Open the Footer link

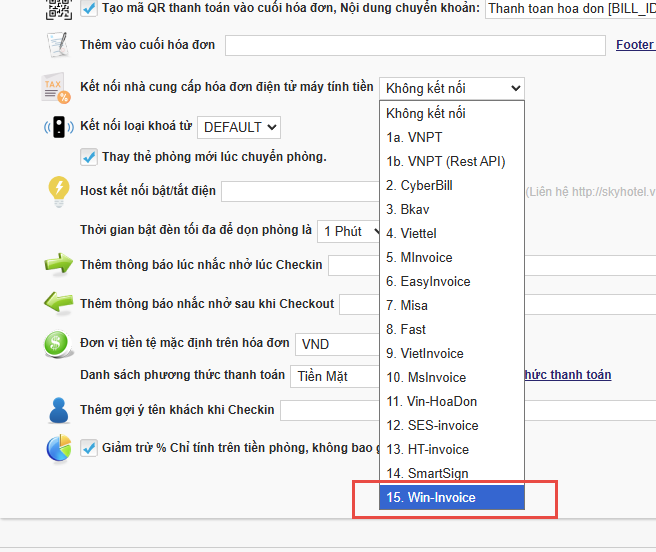coord(634,44)
